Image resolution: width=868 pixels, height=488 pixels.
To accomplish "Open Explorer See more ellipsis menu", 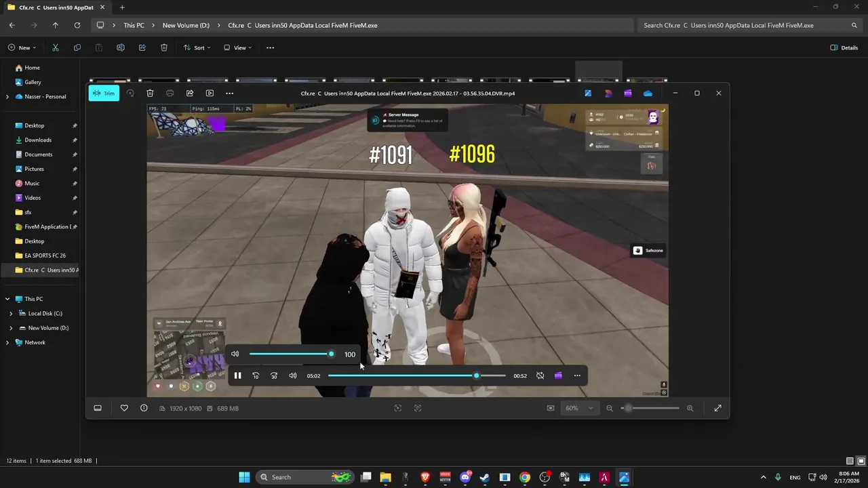I will pyautogui.click(x=270, y=47).
